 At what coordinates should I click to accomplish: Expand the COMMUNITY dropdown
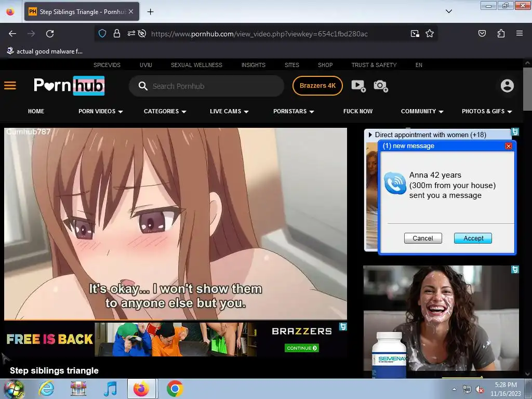pyautogui.click(x=422, y=111)
